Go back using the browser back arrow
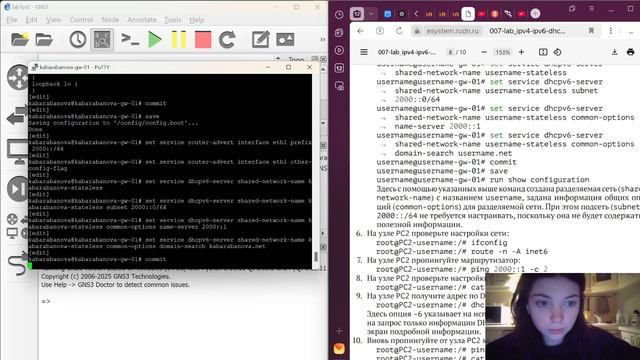This screenshot has height=360, width=640. point(360,31)
